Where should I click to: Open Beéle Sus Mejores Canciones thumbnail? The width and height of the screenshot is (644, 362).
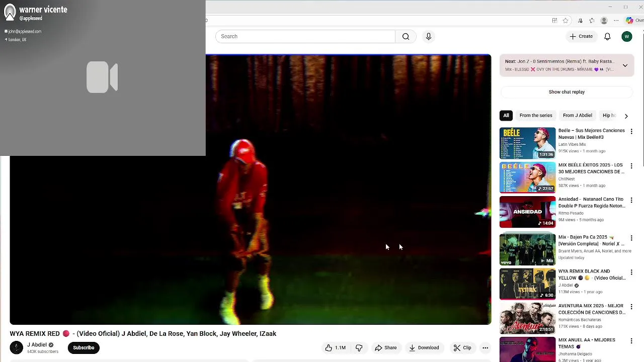coord(527,143)
